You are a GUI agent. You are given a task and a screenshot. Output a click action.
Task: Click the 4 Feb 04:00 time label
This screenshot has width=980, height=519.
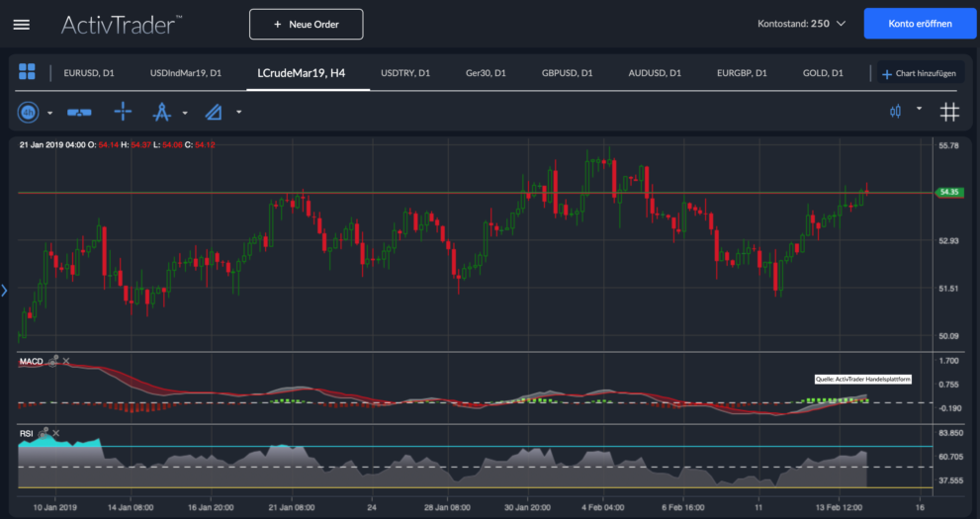[x=602, y=507]
